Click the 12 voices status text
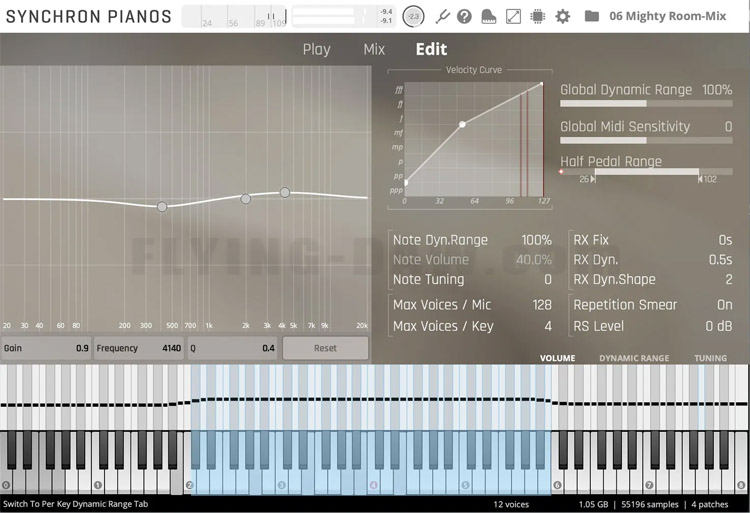 pyautogui.click(x=511, y=504)
